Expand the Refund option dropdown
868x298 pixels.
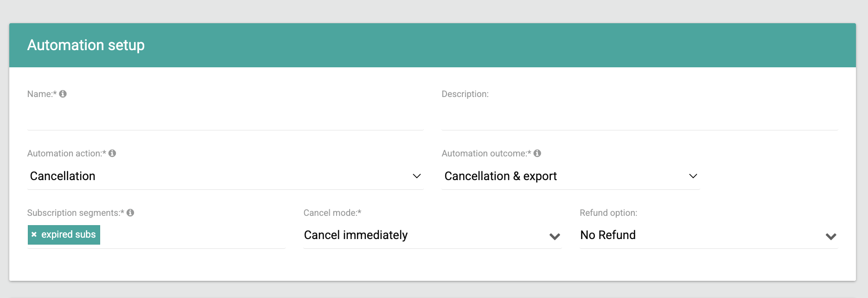point(709,235)
